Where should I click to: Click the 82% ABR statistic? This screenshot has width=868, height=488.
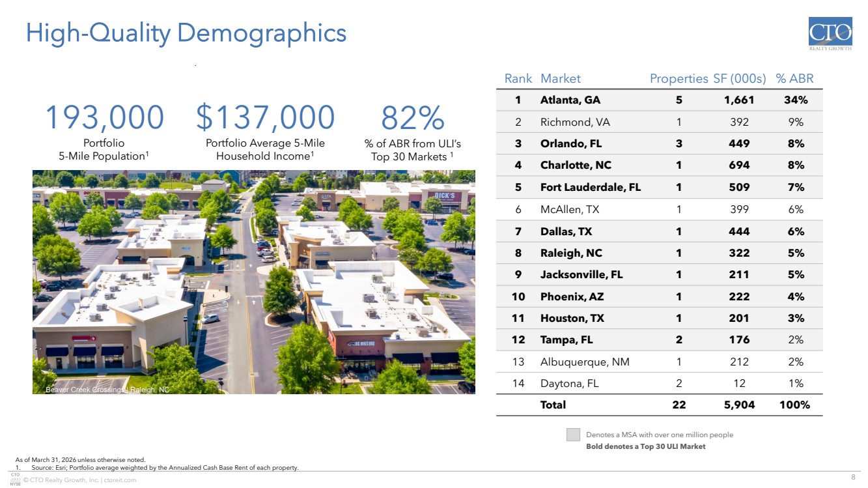(x=412, y=119)
